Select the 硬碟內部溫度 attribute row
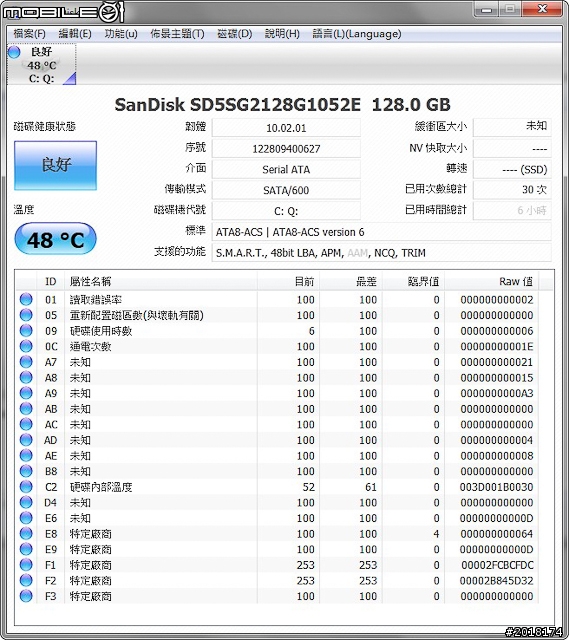Viewport: 569px width, 640px height. click(x=278, y=487)
